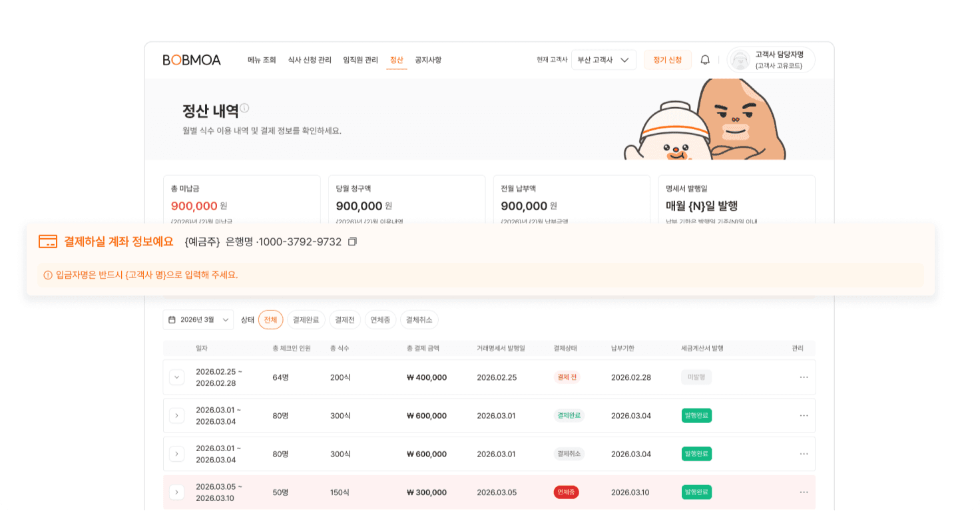Click the warning icon next to 입금자명 notice
980x511 pixels.
[48, 275]
